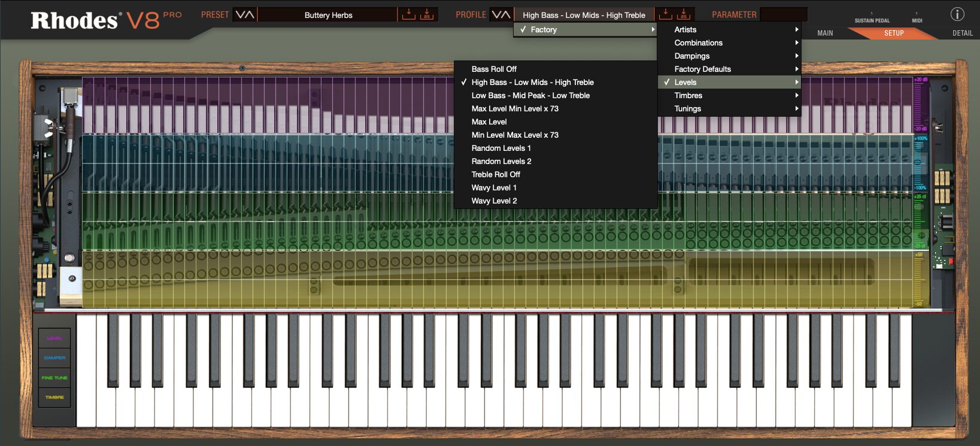This screenshot has width=980, height=446.
Task: Save preset as a new file
Action: [x=427, y=14]
